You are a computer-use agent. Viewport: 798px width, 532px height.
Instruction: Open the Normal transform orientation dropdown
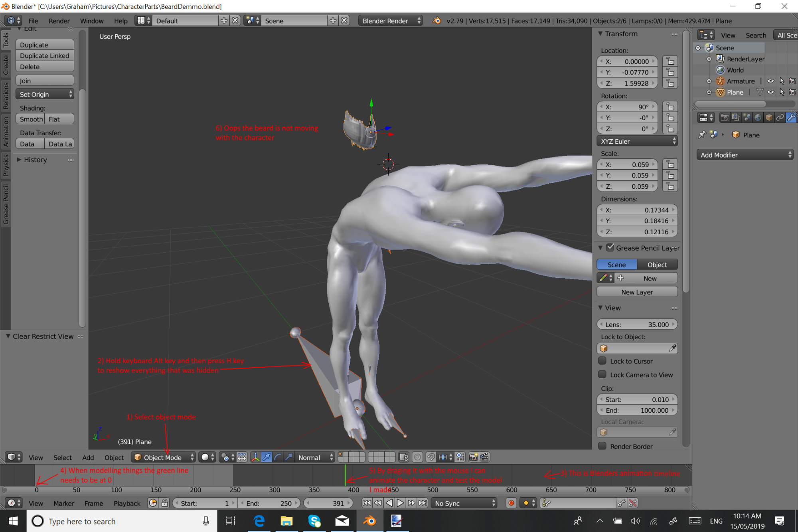click(x=315, y=457)
